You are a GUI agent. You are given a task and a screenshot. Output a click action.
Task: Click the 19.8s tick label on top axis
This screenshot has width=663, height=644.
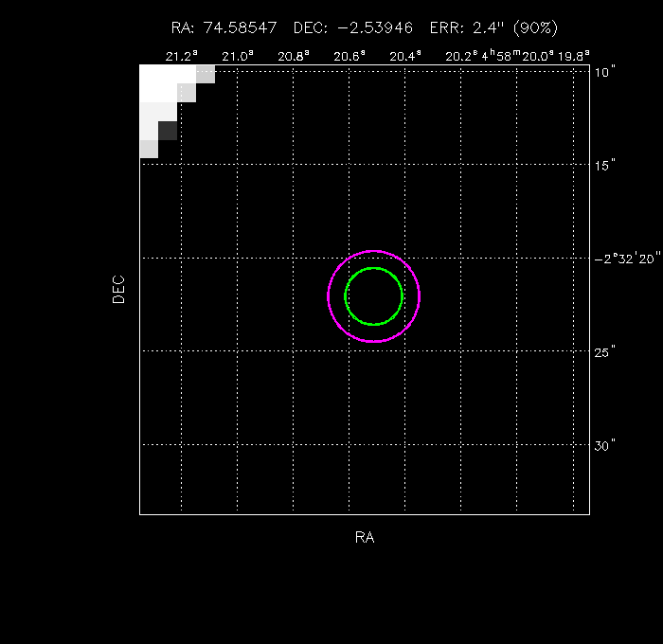[x=574, y=56]
